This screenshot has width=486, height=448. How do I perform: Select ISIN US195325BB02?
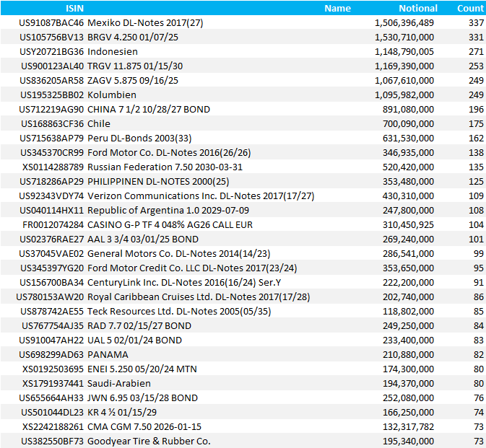point(52,95)
